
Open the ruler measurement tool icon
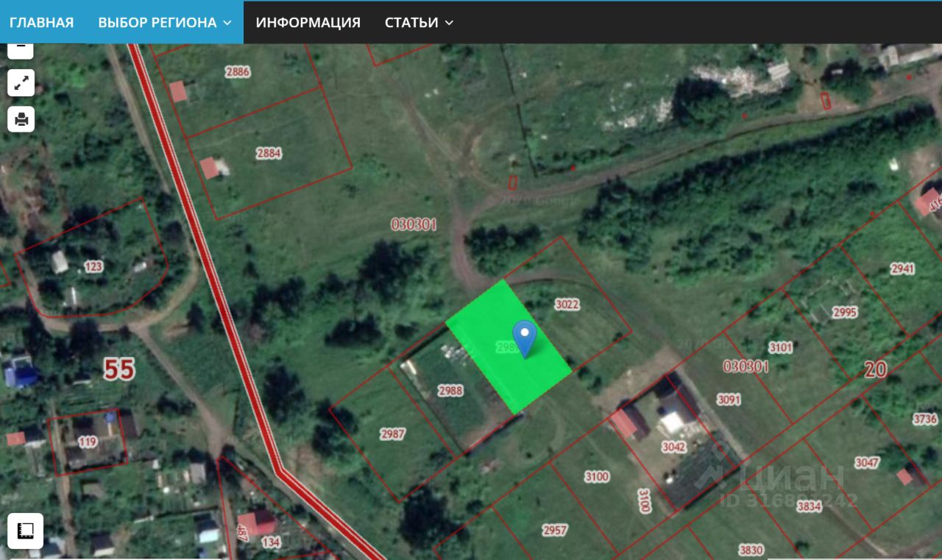(25, 531)
